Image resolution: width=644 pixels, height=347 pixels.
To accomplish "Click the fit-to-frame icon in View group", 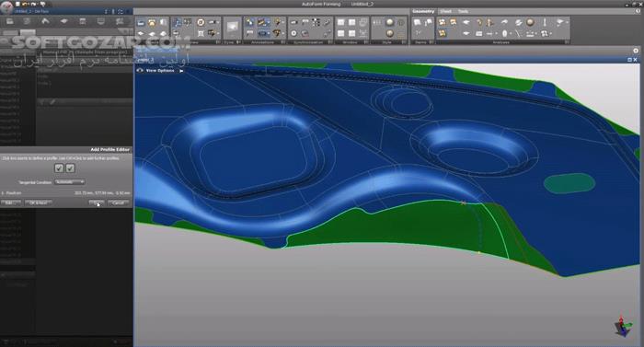I will click(x=201, y=33).
